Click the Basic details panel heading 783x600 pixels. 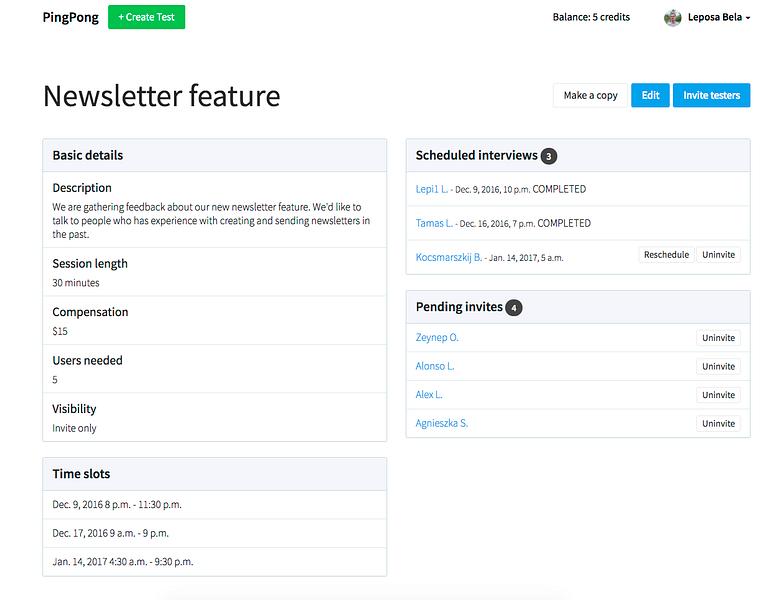88,155
